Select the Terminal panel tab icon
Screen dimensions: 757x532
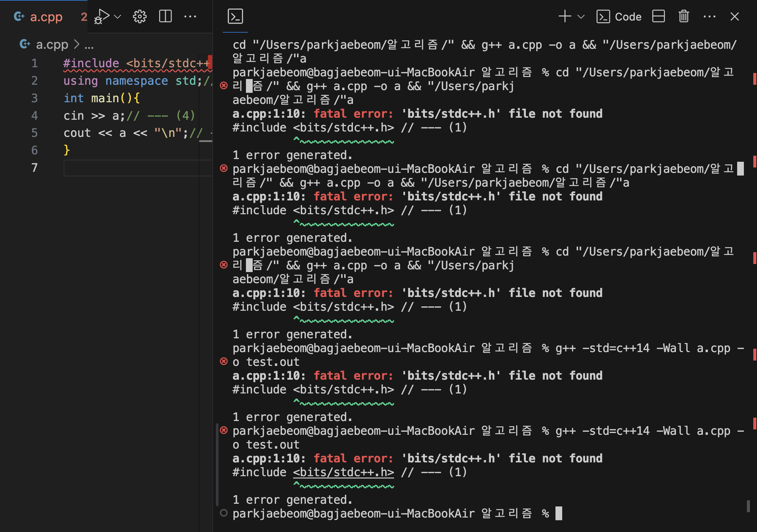235,16
